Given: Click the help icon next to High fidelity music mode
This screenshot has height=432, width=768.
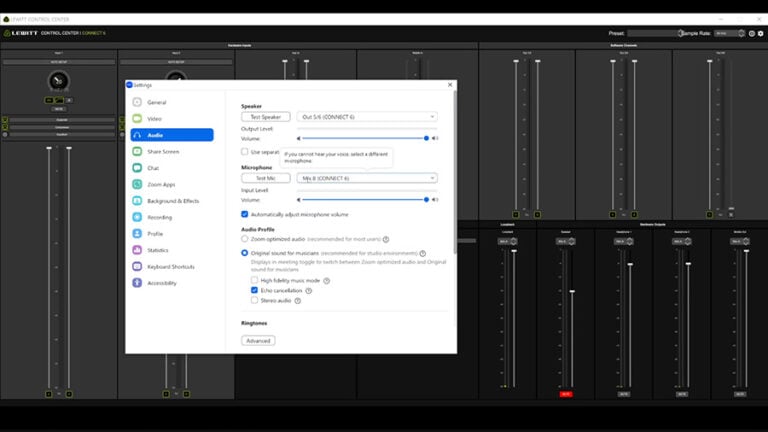Looking at the screenshot, I should [327, 281].
